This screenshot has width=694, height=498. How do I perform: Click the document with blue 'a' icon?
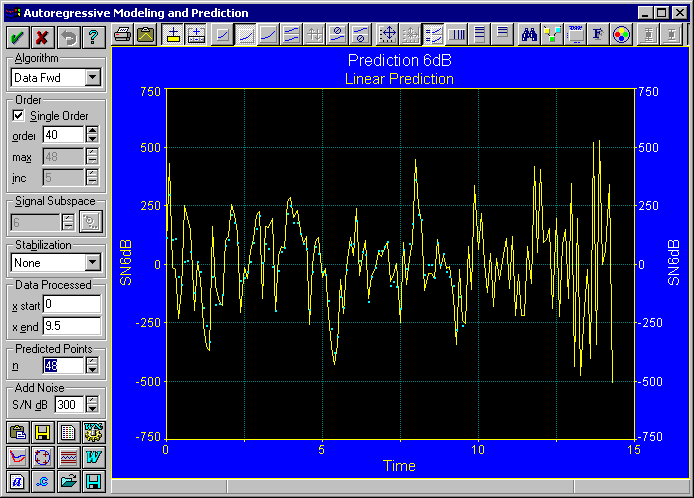(x=18, y=481)
